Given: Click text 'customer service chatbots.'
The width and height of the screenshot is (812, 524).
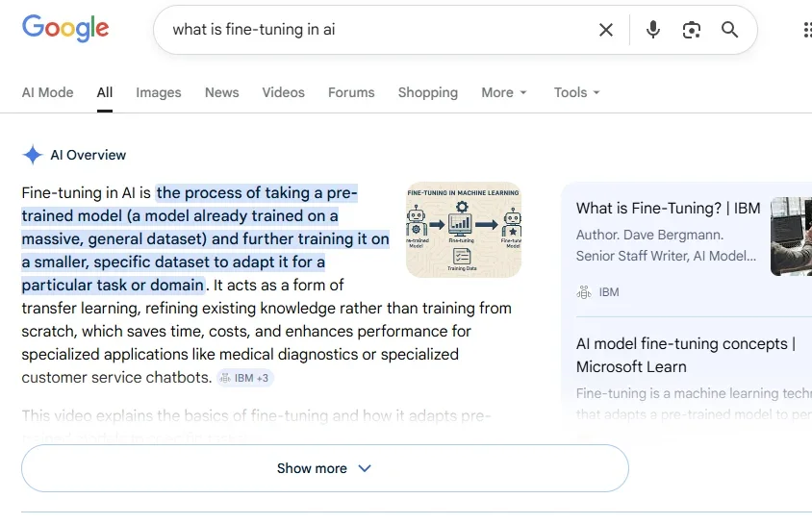Looking at the screenshot, I should 117,378.
